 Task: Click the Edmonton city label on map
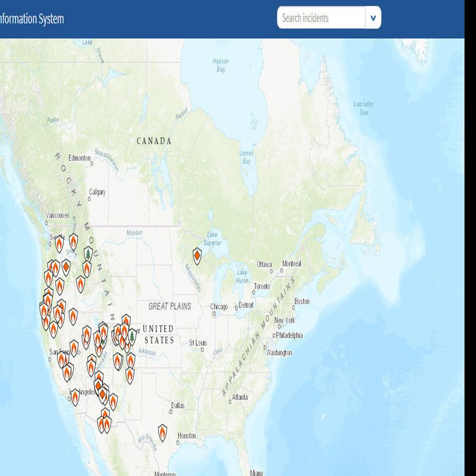[x=79, y=158]
